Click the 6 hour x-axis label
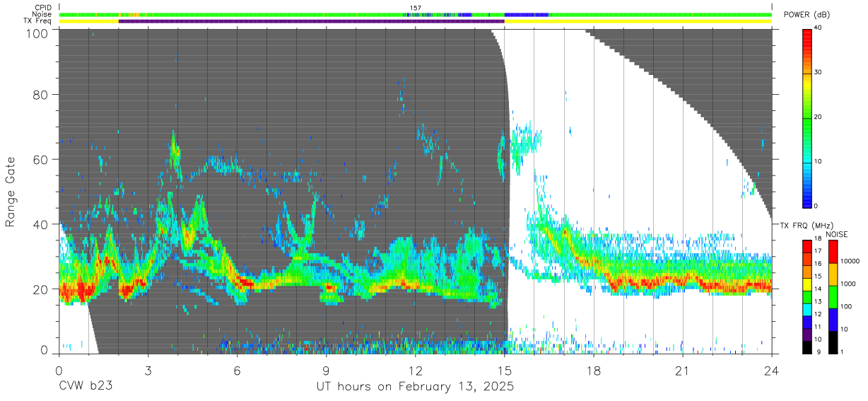 pyautogui.click(x=237, y=371)
